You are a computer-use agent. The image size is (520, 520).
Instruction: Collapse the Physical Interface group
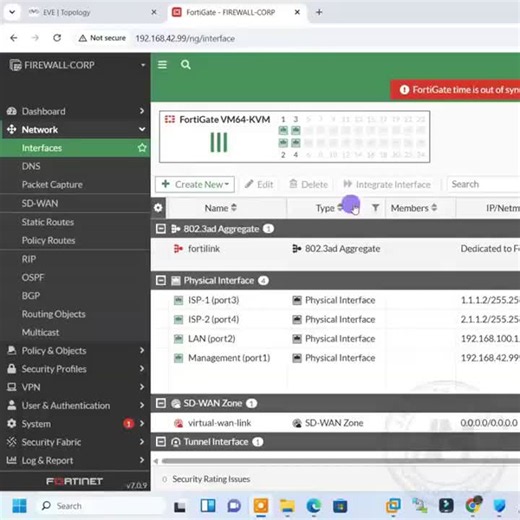tap(161, 281)
